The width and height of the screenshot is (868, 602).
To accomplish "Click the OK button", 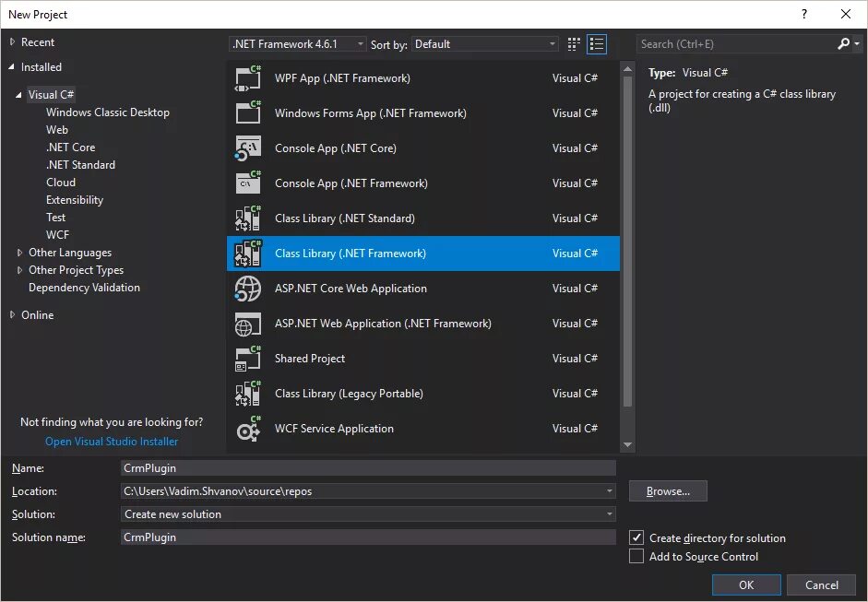I will (x=746, y=584).
